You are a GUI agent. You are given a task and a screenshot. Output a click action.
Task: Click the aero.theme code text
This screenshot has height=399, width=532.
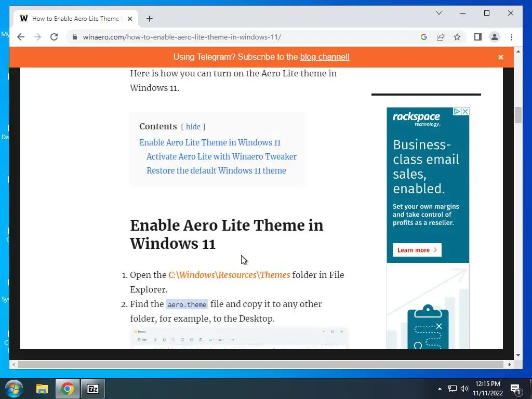pos(187,304)
